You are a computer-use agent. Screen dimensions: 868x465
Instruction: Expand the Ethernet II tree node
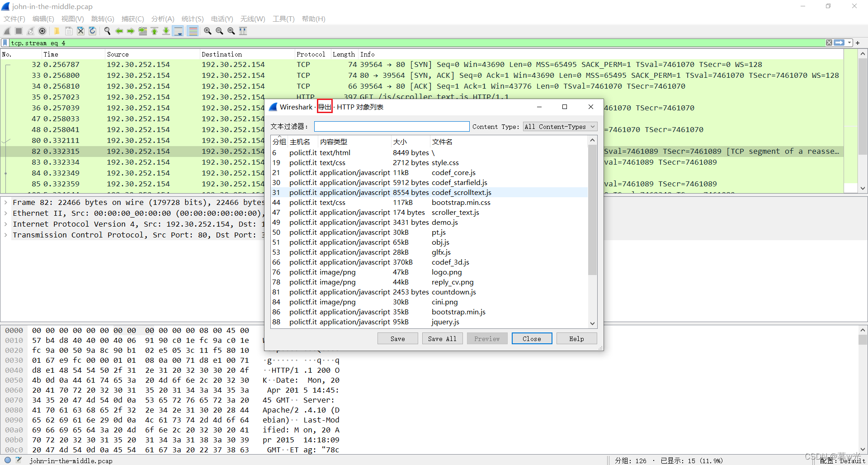point(5,213)
